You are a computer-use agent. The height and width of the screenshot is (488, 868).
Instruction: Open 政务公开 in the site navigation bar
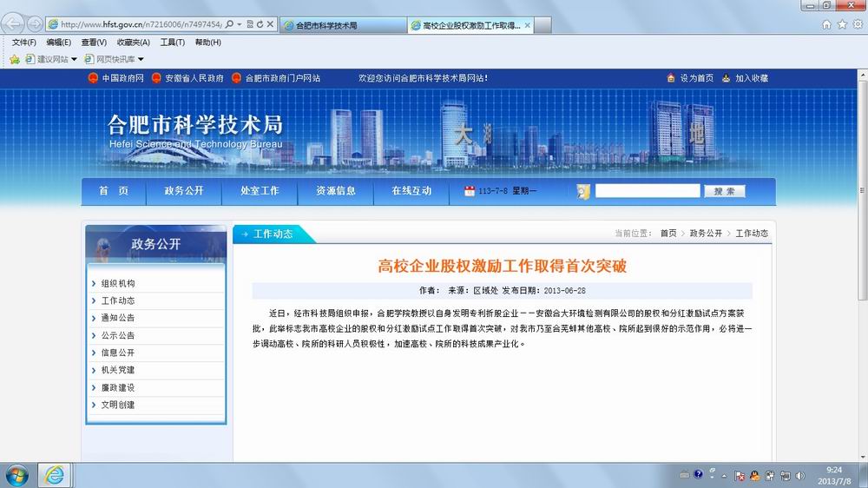pos(184,191)
